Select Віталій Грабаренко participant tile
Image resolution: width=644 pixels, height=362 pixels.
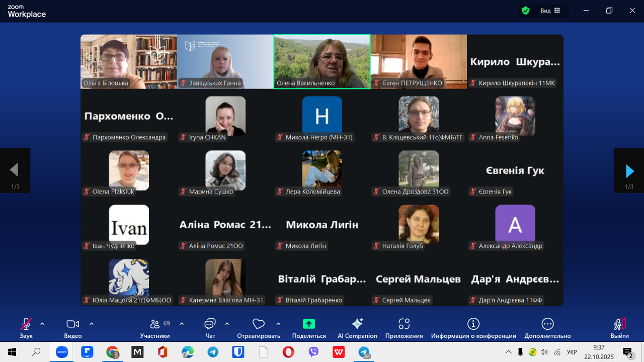[322, 279]
